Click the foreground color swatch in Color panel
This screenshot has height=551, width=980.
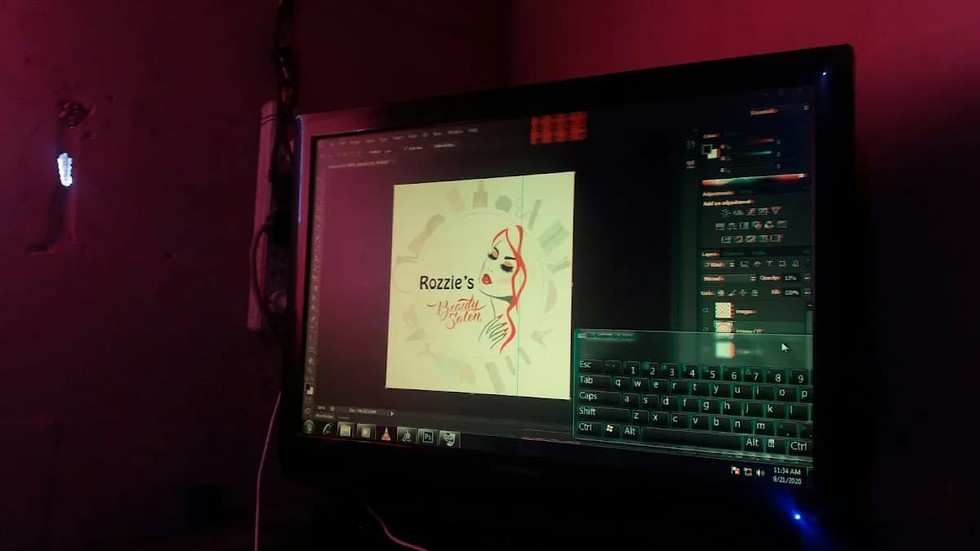click(x=707, y=149)
